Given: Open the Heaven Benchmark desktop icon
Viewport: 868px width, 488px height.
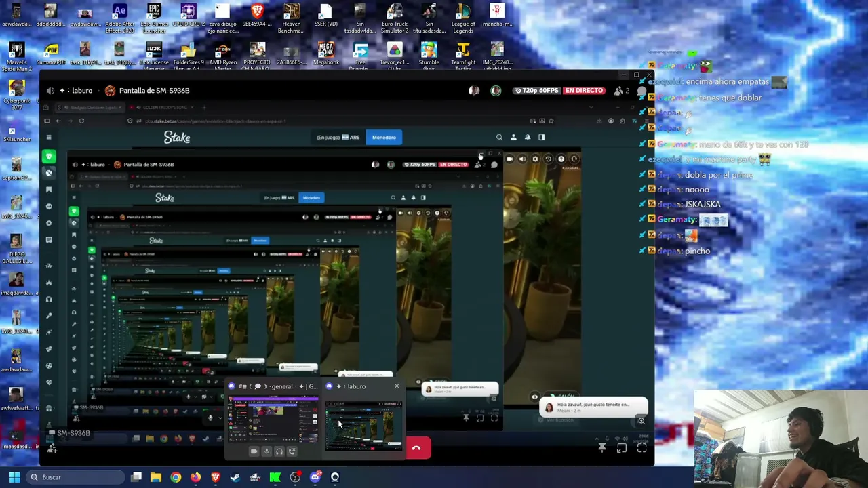Looking at the screenshot, I should [x=292, y=18].
